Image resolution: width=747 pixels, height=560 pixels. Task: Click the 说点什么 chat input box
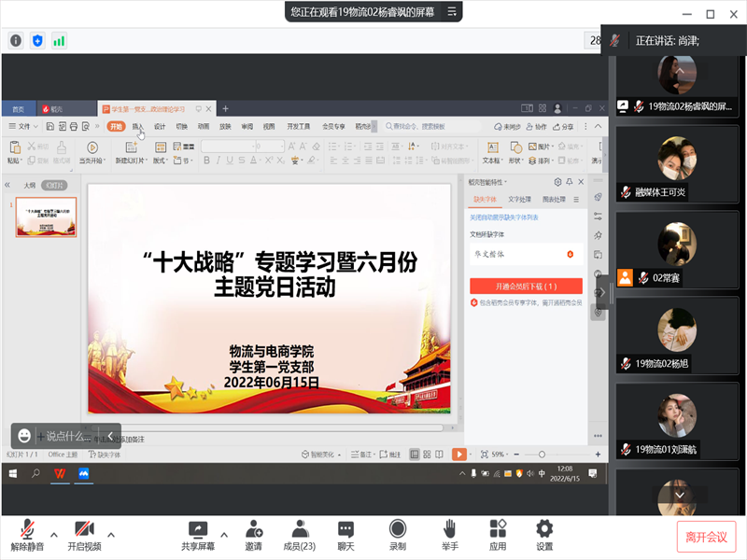(x=67, y=436)
